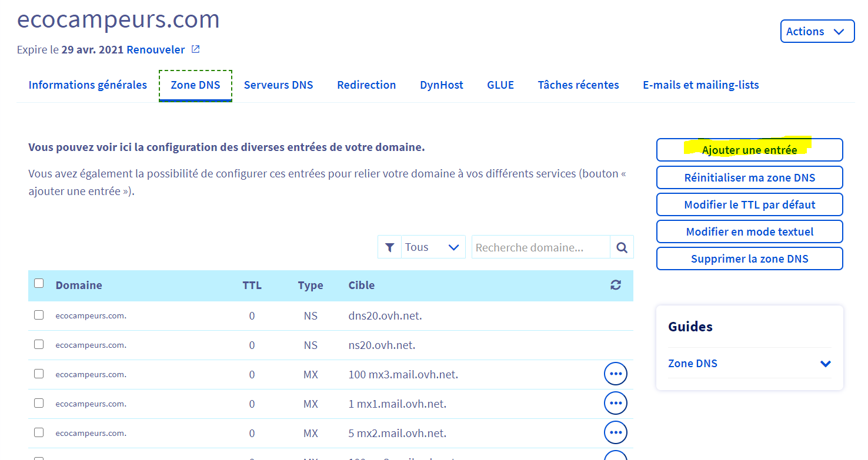Viewport: 868px width, 460px height.
Task: Click the search magnifier icon
Action: pyautogui.click(x=622, y=247)
